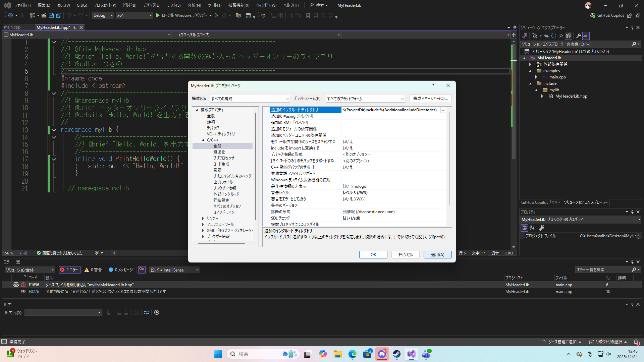Toggle the 2 エラー filter in error list
Screen dimensions: 644x362
[x=69, y=270]
